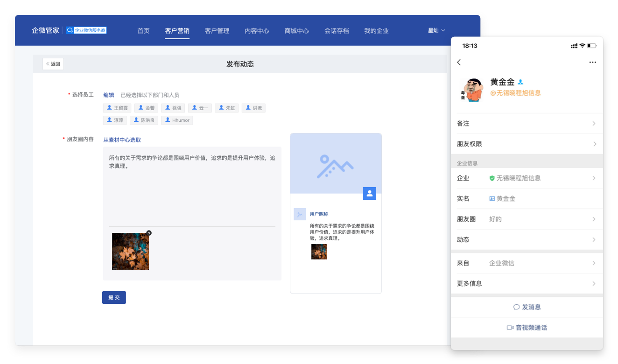The image size is (618, 364).
Task: Select the 王留霞 employee tag
Action: (118, 108)
